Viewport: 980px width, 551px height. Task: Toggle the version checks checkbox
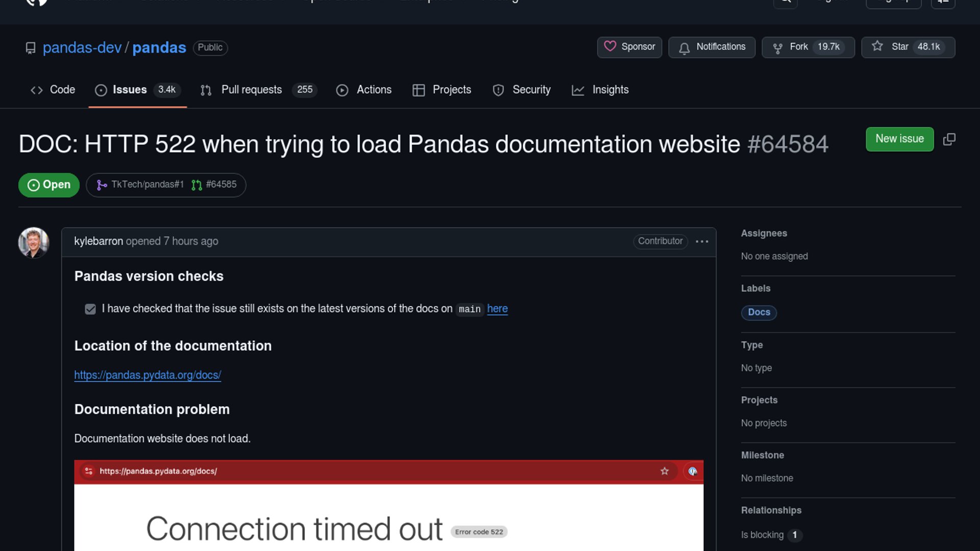pos(90,309)
